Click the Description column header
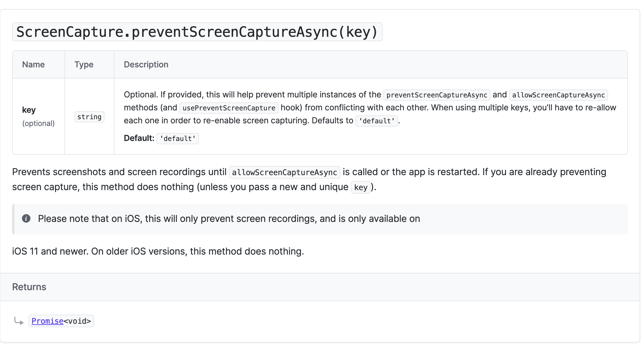Viewport: 644px width, 352px height. (x=146, y=64)
